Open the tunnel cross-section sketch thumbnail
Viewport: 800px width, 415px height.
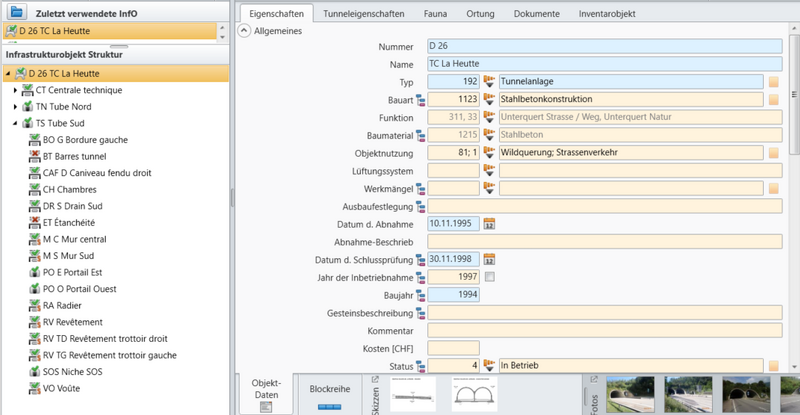click(x=474, y=394)
